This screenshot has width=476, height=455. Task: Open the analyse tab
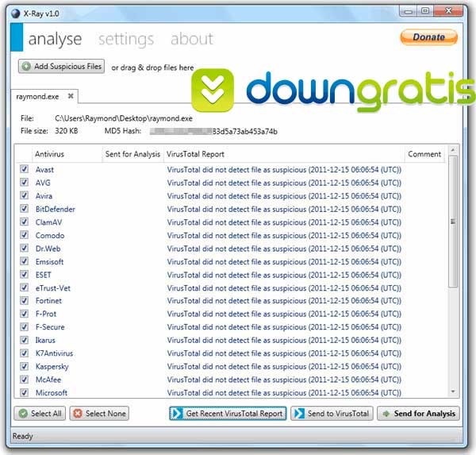55,40
